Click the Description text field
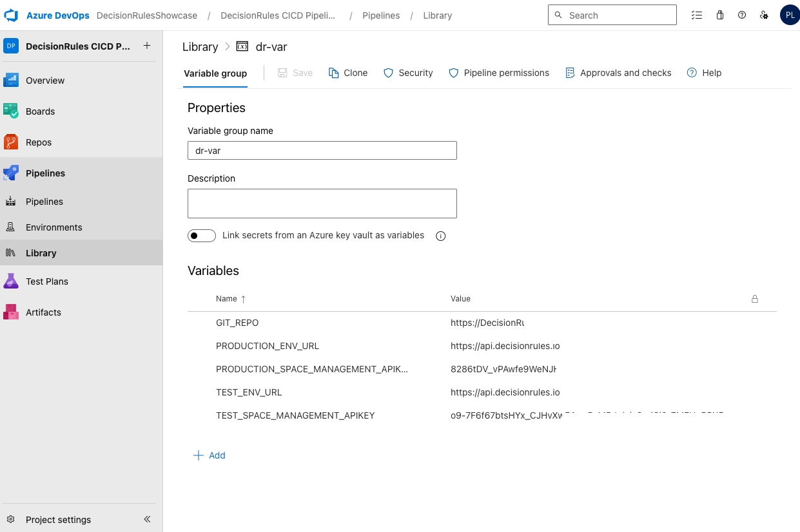 [322, 204]
